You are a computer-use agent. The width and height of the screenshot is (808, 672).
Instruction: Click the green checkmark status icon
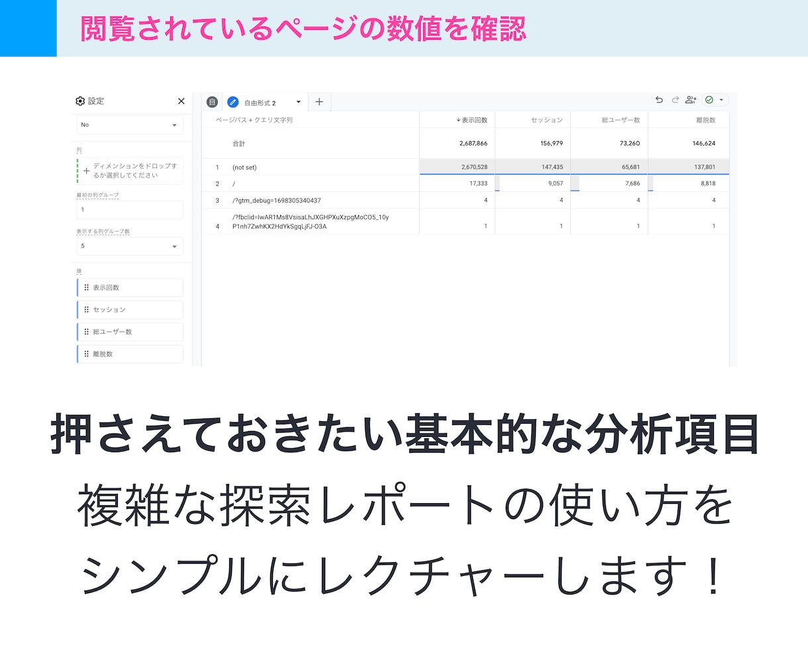709,100
